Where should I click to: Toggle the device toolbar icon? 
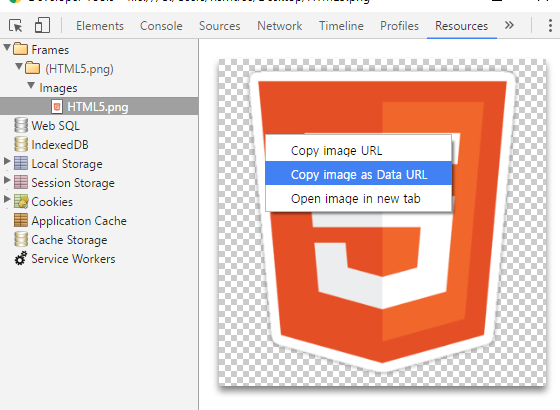point(42,25)
